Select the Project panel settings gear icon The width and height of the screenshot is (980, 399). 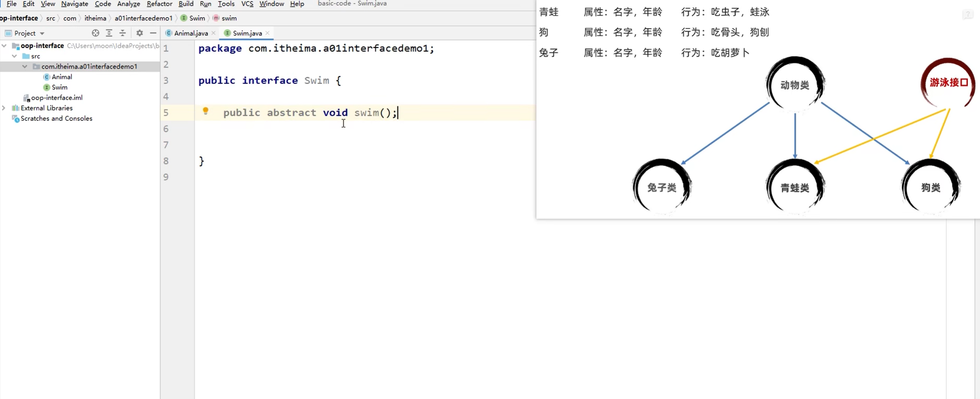point(139,33)
